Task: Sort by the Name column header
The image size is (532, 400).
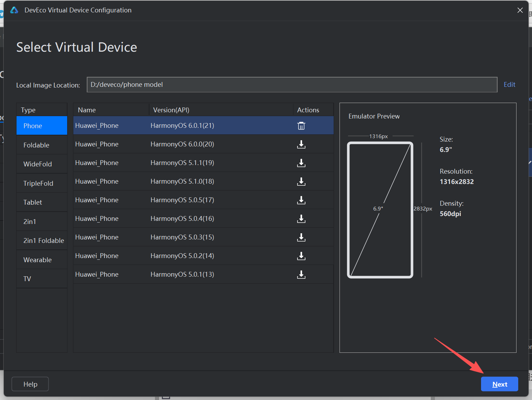Action: click(x=111, y=110)
